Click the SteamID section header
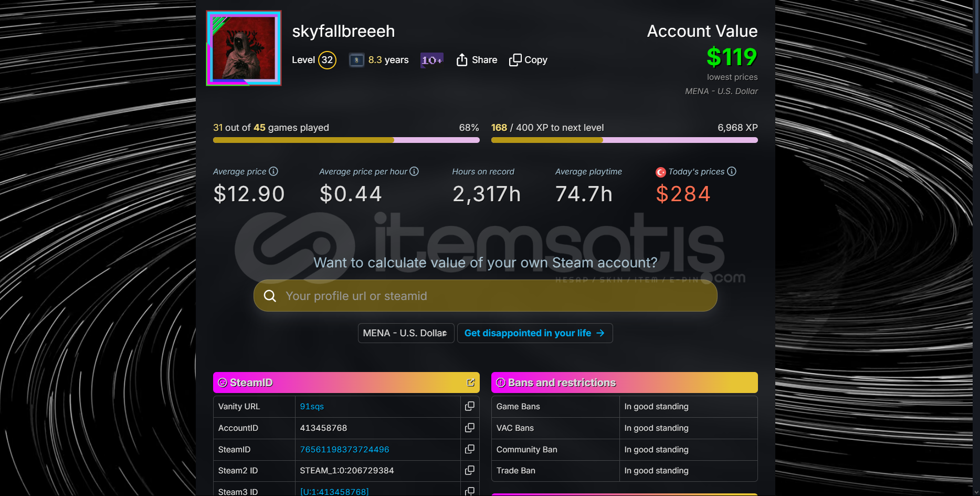The image size is (980, 496). coord(346,383)
